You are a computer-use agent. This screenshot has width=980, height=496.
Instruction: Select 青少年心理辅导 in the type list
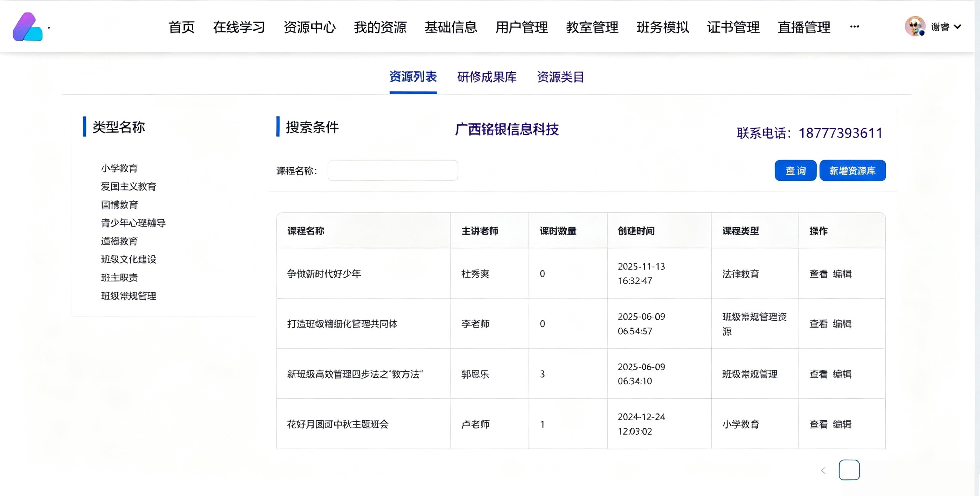tap(133, 223)
